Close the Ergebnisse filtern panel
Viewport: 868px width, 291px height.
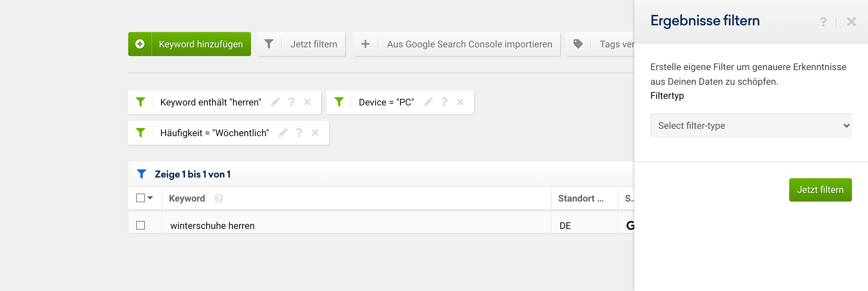[x=851, y=22]
